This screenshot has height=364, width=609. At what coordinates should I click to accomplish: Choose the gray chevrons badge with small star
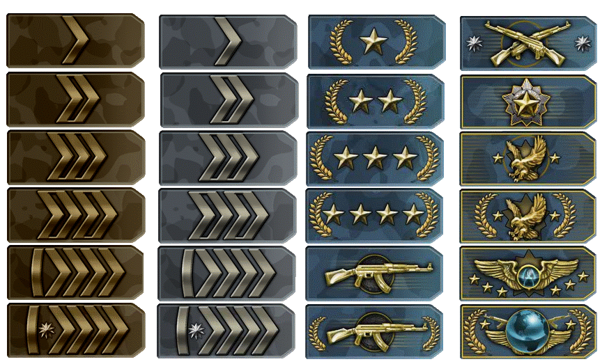(226, 331)
